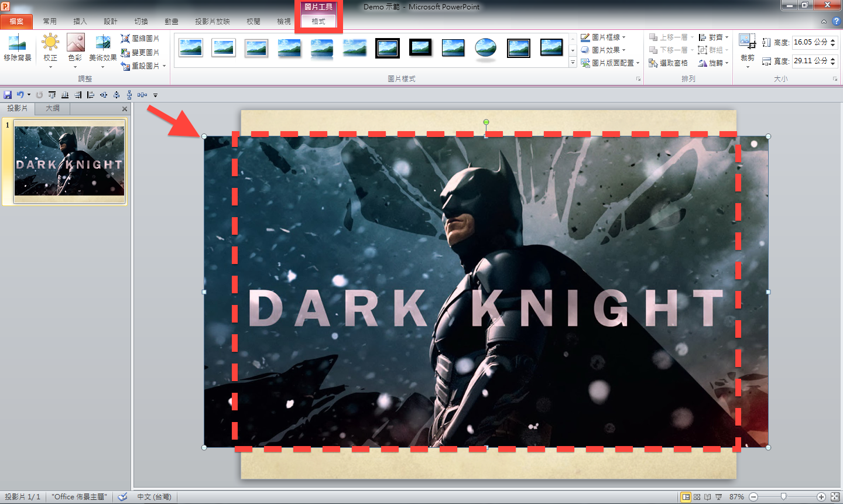Image resolution: width=843 pixels, height=504 pixels.
Task: Click the Save icon in quick access toolbar
Action: (8, 95)
